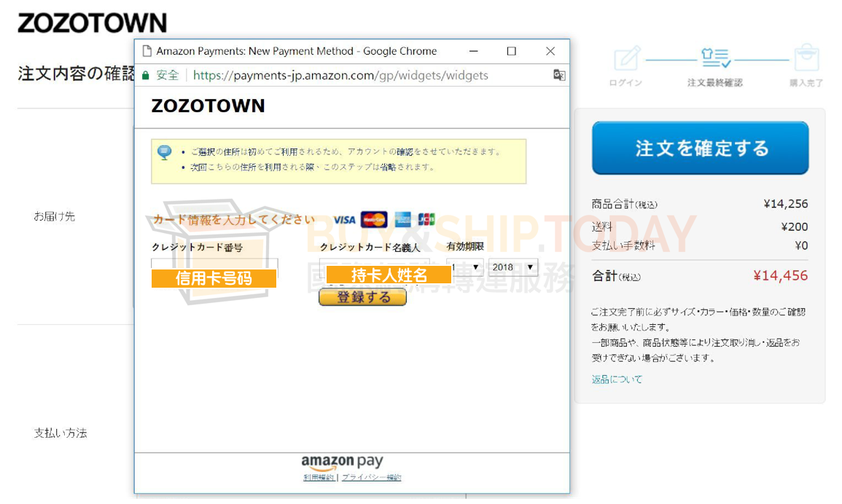The image size is (842, 504).
Task: Click the MasterCard logo
Action: 374,219
